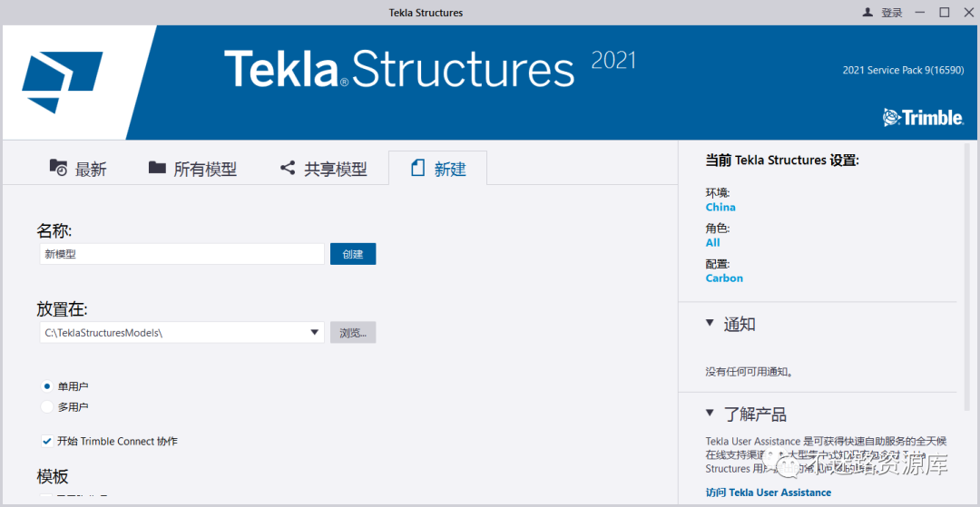This screenshot has height=507, width=980.
Task: Collapse the 了解产品 section
Action: (x=710, y=413)
